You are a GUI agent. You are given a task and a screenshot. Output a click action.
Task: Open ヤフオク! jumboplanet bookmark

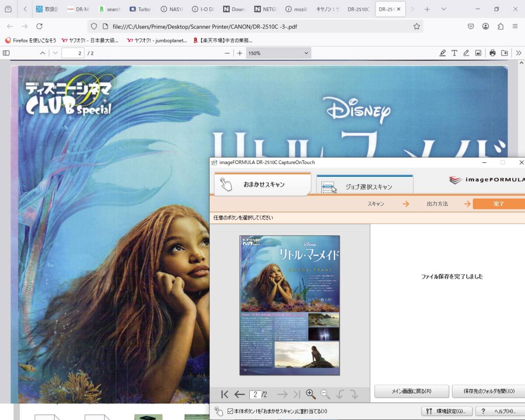pos(157,40)
